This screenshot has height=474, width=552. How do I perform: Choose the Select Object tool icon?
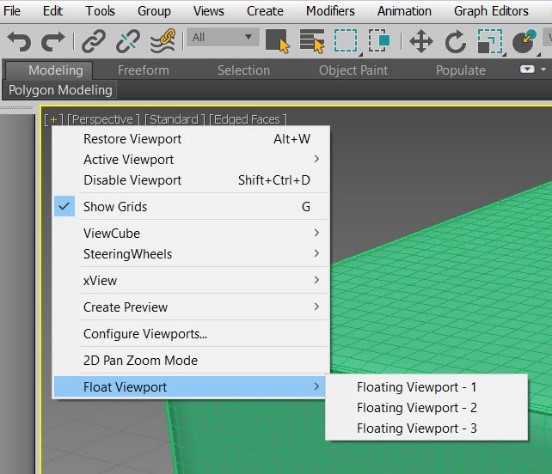[x=277, y=41]
